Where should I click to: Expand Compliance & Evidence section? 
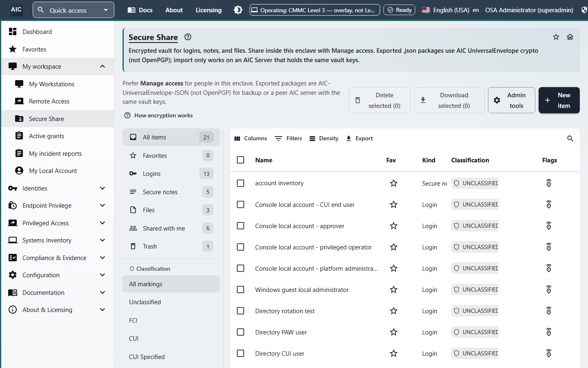(x=58, y=258)
